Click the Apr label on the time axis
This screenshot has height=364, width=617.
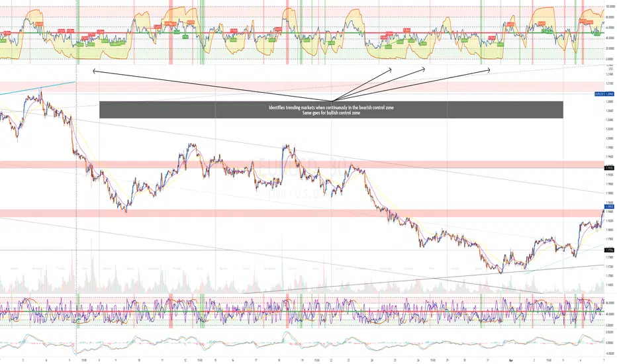pos(511,360)
